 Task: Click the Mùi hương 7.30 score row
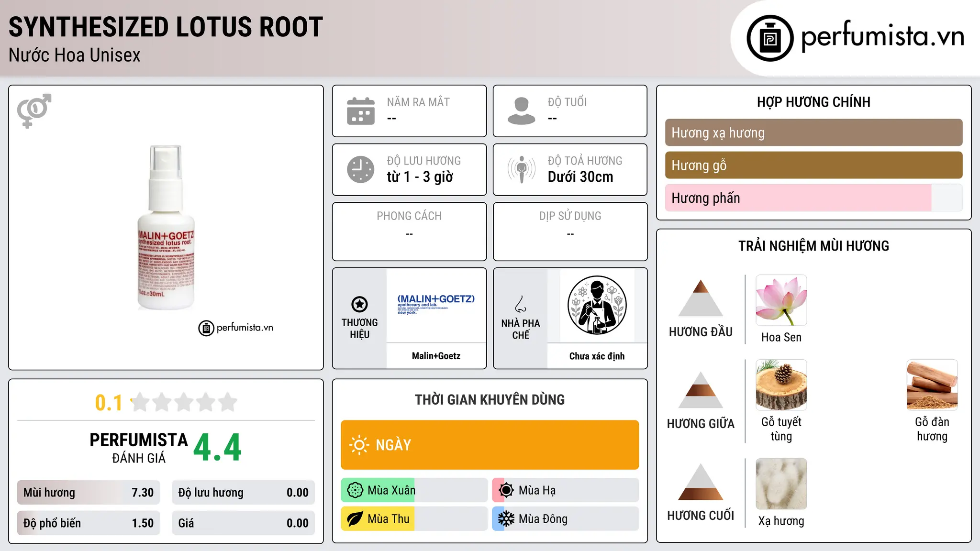(x=89, y=493)
